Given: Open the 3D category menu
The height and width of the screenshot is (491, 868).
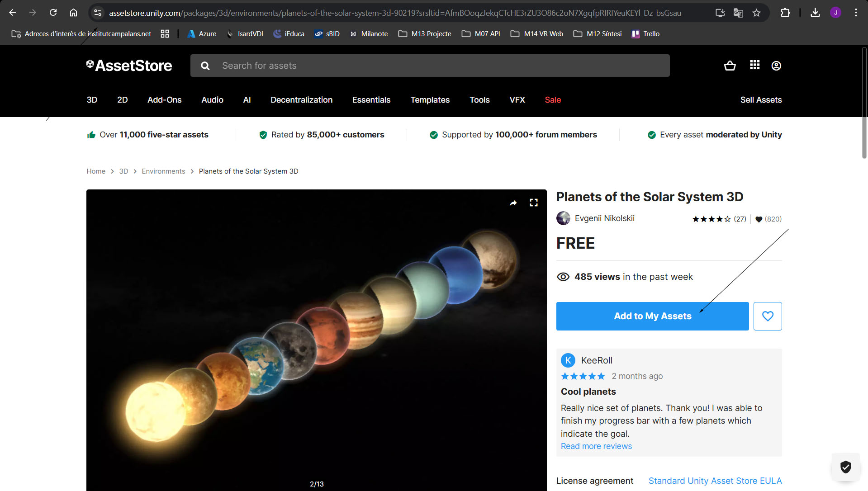Looking at the screenshot, I should 92,100.
